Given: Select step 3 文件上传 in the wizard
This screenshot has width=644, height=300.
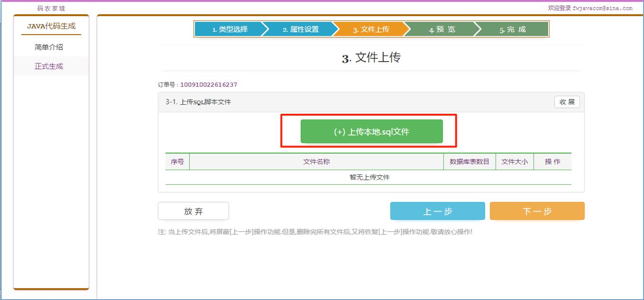Looking at the screenshot, I should [371, 29].
